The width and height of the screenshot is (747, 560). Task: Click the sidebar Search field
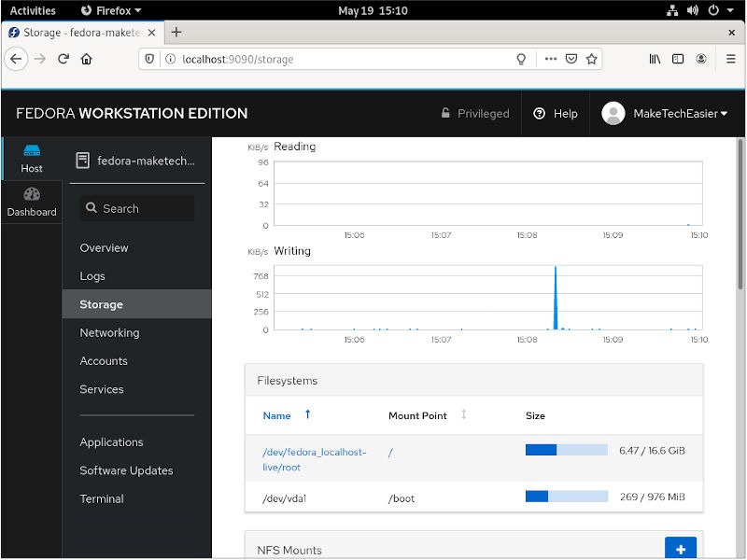[x=137, y=208]
